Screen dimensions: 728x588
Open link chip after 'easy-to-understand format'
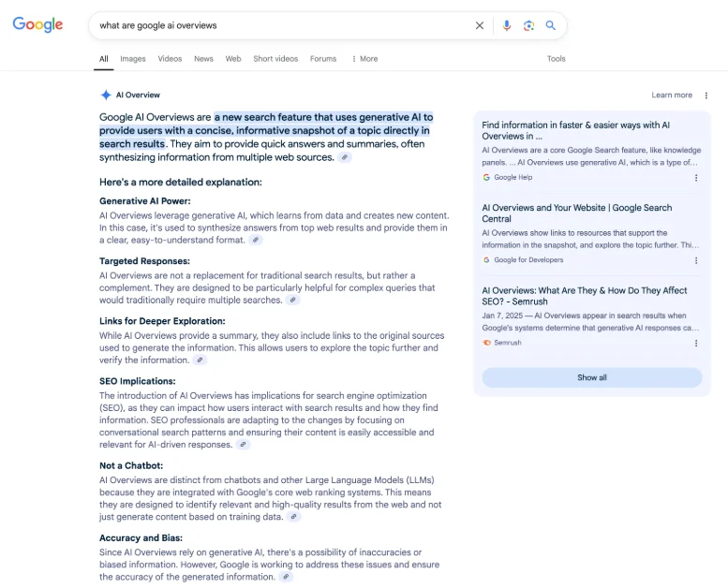[256, 240]
